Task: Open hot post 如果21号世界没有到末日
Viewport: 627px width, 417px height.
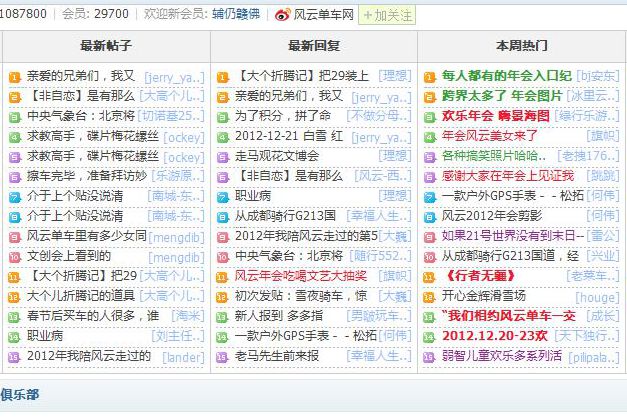Action: [513, 236]
